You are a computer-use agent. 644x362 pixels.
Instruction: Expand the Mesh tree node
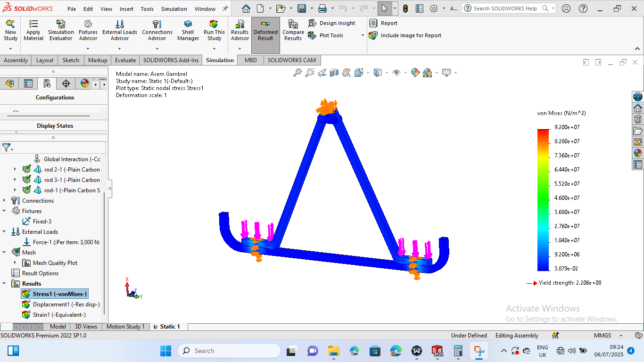[x=5, y=253]
